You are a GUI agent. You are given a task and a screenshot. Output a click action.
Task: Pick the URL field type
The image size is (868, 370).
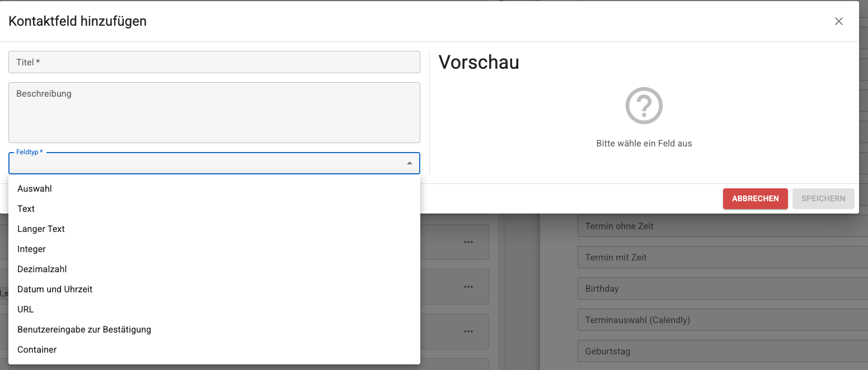point(26,310)
